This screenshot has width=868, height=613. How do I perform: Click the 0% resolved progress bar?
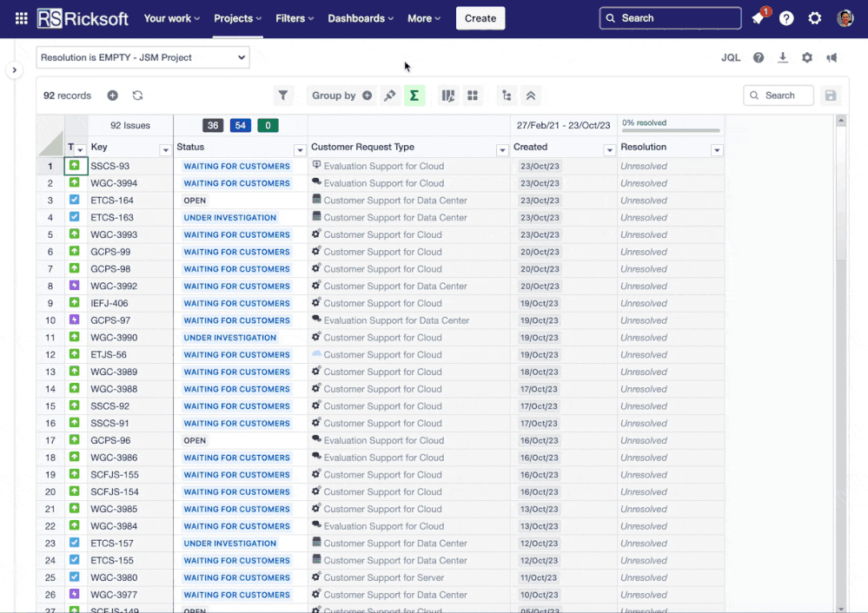671,130
